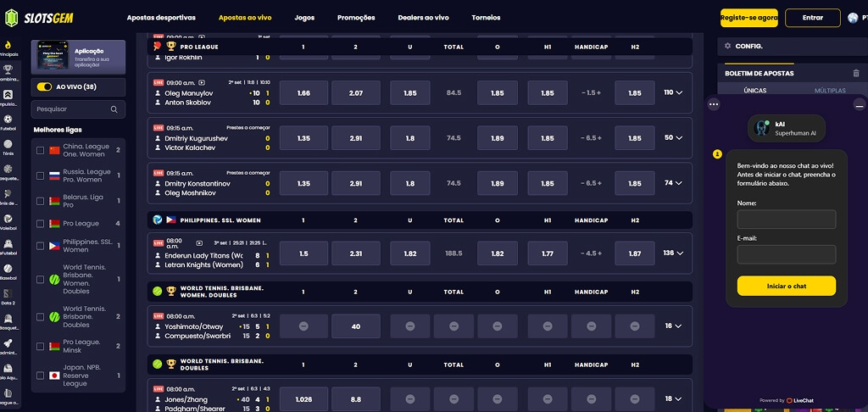Image resolution: width=868 pixels, height=412 pixels.
Task: Open the Apostas desportivas menu
Action: click(x=161, y=18)
